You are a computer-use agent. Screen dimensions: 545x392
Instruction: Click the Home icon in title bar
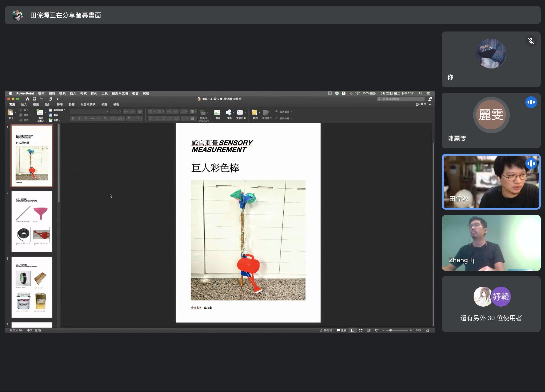[27, 99]
